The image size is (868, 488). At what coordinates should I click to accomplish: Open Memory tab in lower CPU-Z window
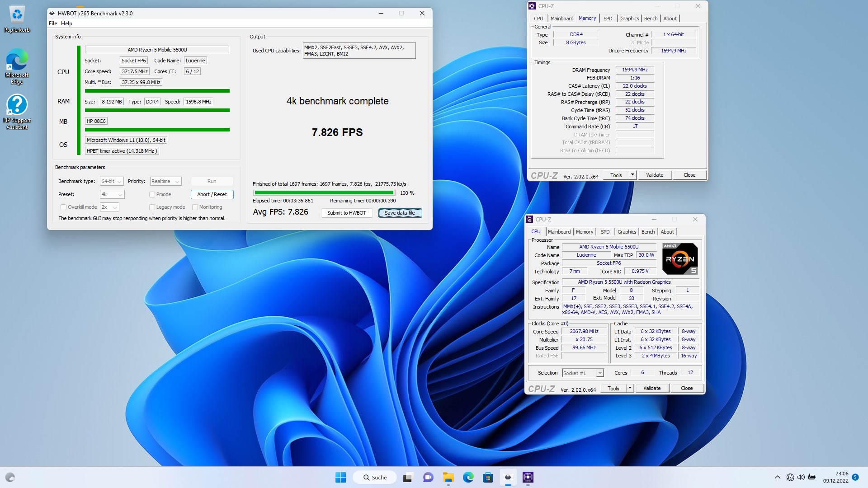point(584,232)
